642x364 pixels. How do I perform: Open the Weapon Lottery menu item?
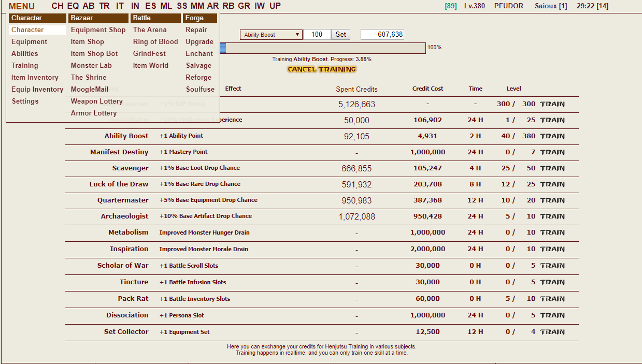[96, 101]
